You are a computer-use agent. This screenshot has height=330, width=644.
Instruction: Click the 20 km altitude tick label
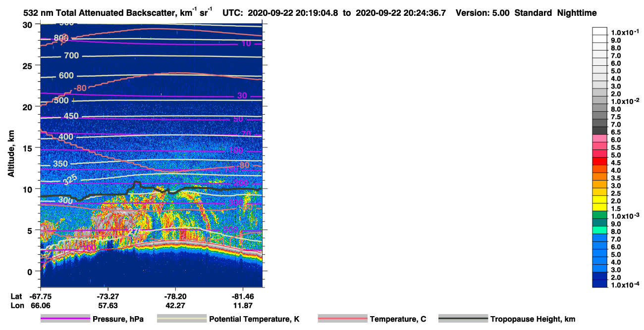pyautogui.click(x=27, y=107)
